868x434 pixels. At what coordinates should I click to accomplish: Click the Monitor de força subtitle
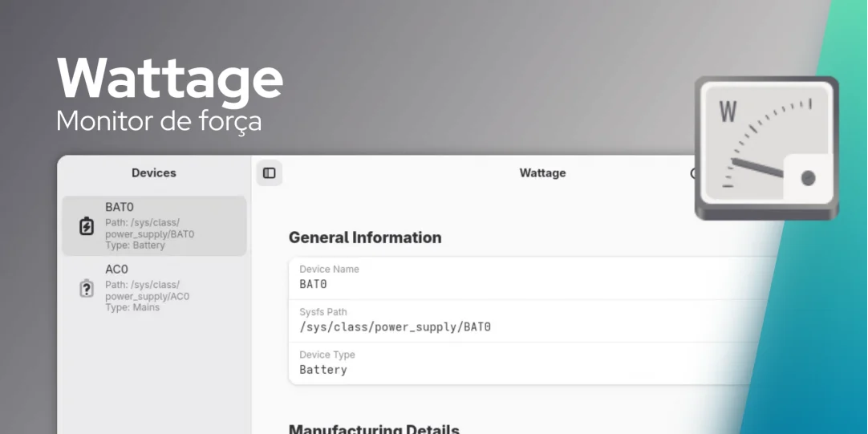tap(159, 121)
